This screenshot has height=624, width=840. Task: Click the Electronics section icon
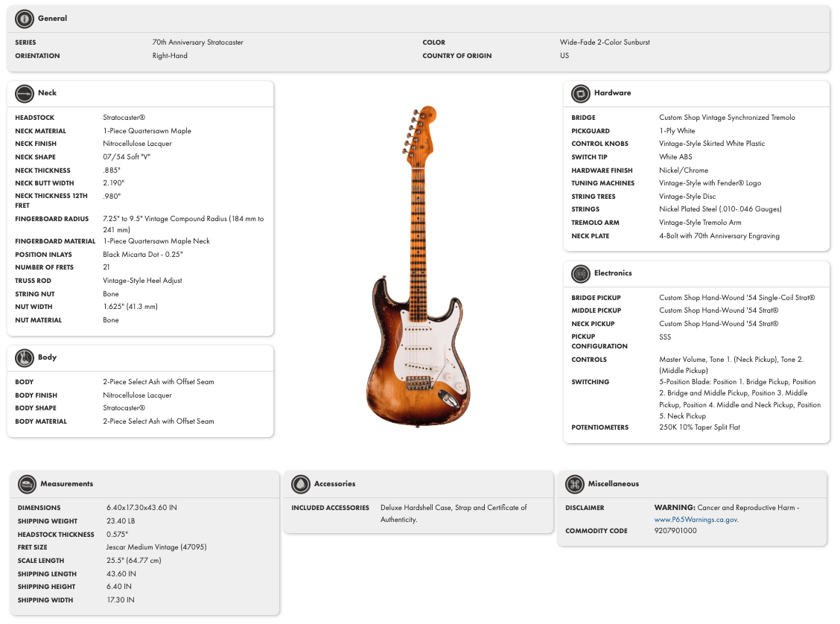pos(580,274)
